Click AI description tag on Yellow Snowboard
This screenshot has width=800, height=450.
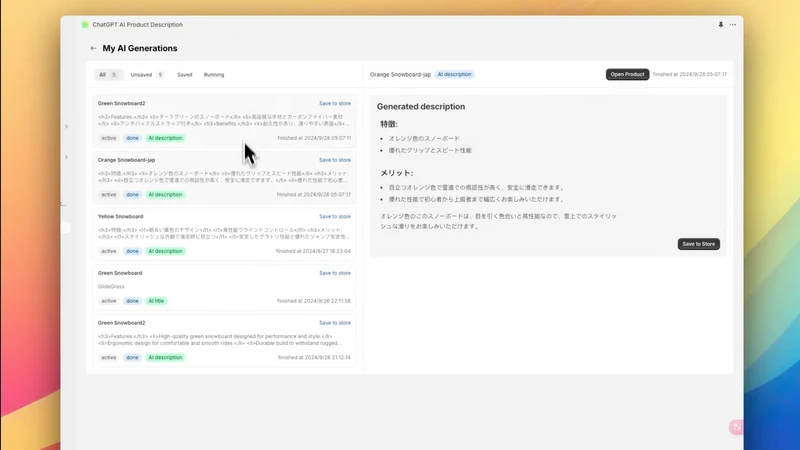[165, 252]
